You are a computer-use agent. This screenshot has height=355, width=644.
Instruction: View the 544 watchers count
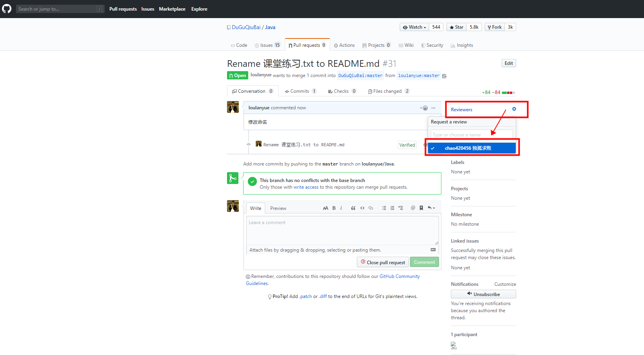point(436,27)
